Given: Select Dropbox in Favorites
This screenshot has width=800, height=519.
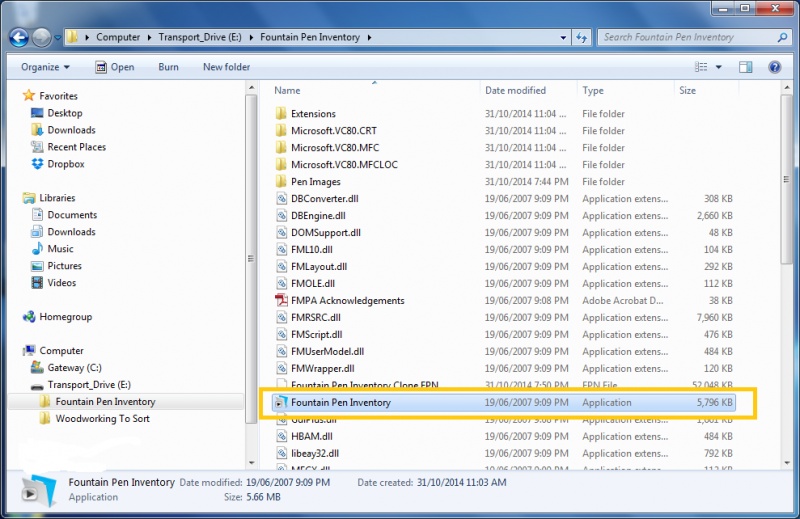Looking at the screenshot, I should point(66,164).
